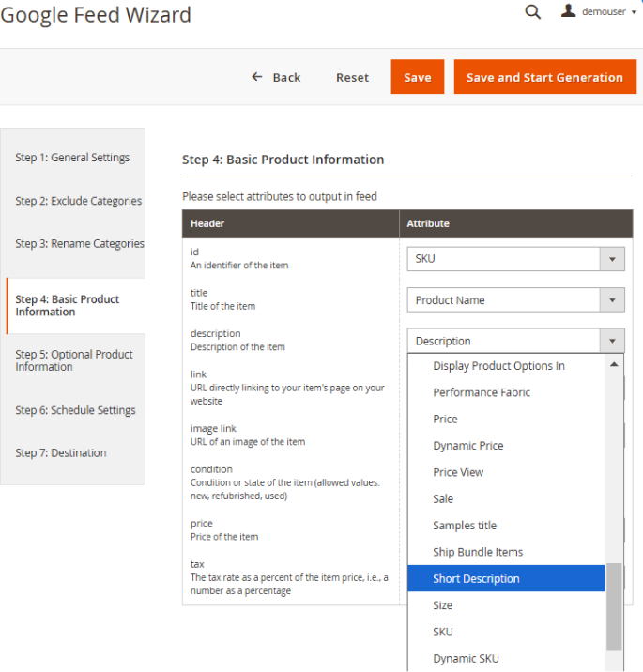Click the 'Price of the item' text
Viewport: 643px width, 672px height.
click(x=224, y=537)
